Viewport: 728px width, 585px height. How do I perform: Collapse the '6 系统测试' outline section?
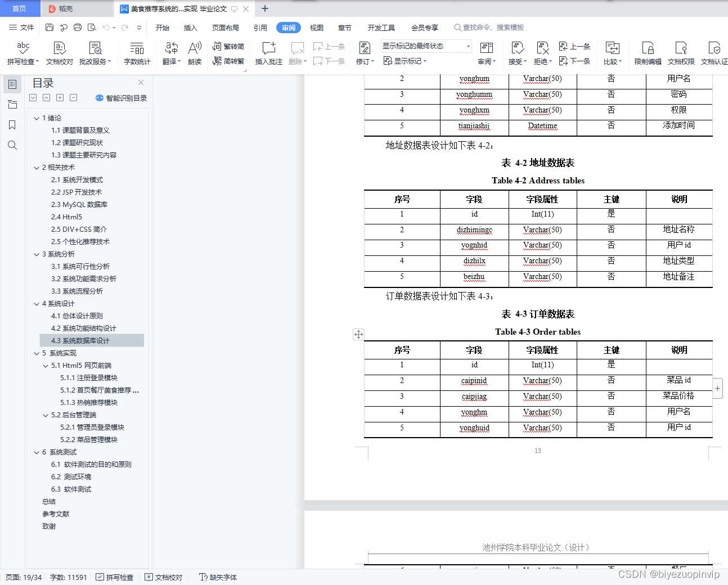[x=37, y=452]
